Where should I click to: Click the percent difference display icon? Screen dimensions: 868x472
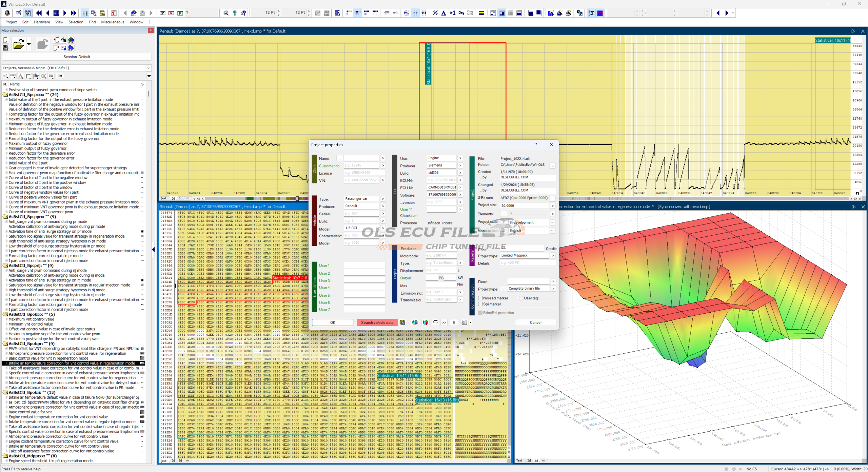tap(435, 13)
